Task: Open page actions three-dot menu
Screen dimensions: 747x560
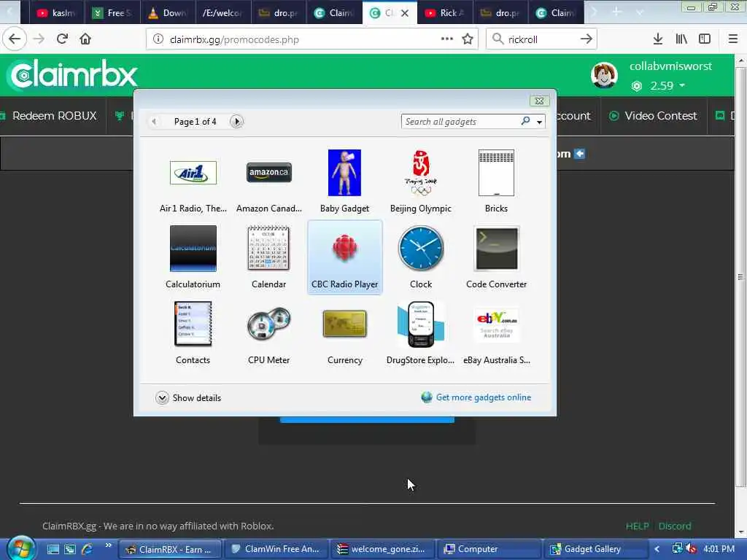Action: click(x=447, y=39)
